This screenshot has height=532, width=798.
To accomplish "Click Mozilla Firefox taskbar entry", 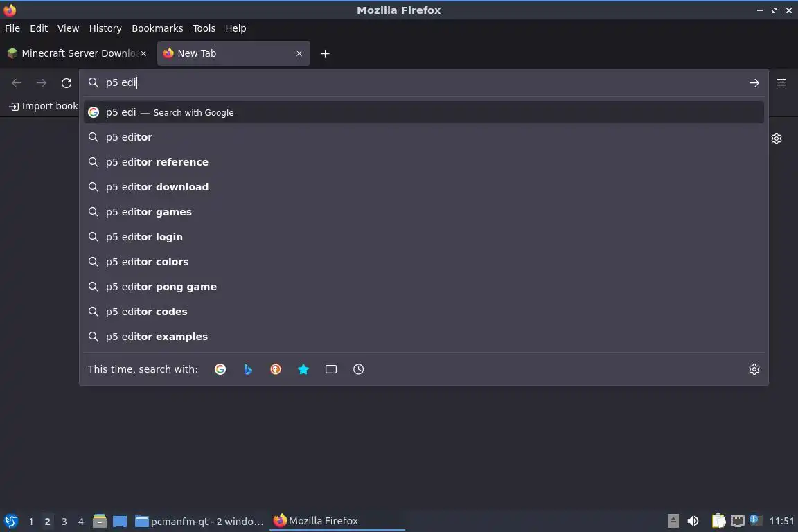I will (x=337, y=521).
